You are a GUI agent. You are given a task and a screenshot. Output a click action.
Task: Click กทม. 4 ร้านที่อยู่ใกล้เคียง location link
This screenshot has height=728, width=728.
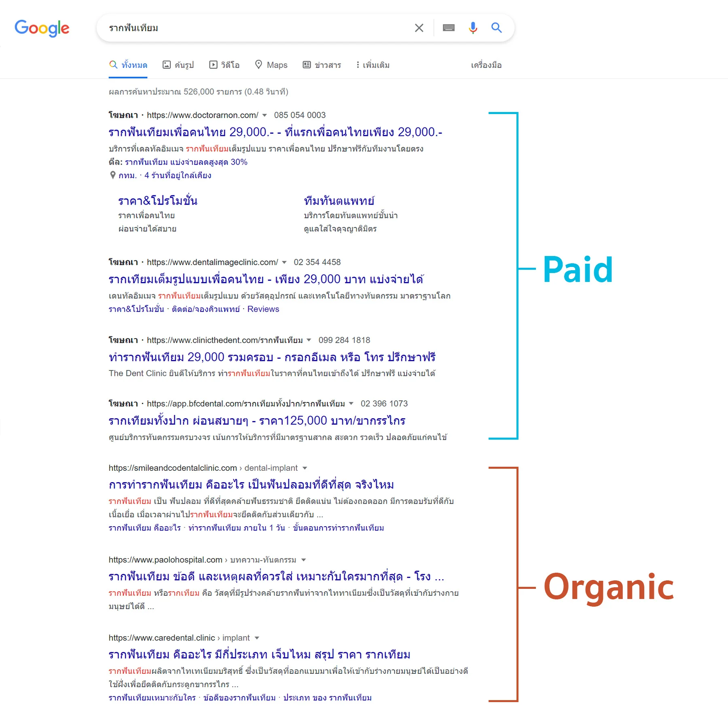[165, 176]
